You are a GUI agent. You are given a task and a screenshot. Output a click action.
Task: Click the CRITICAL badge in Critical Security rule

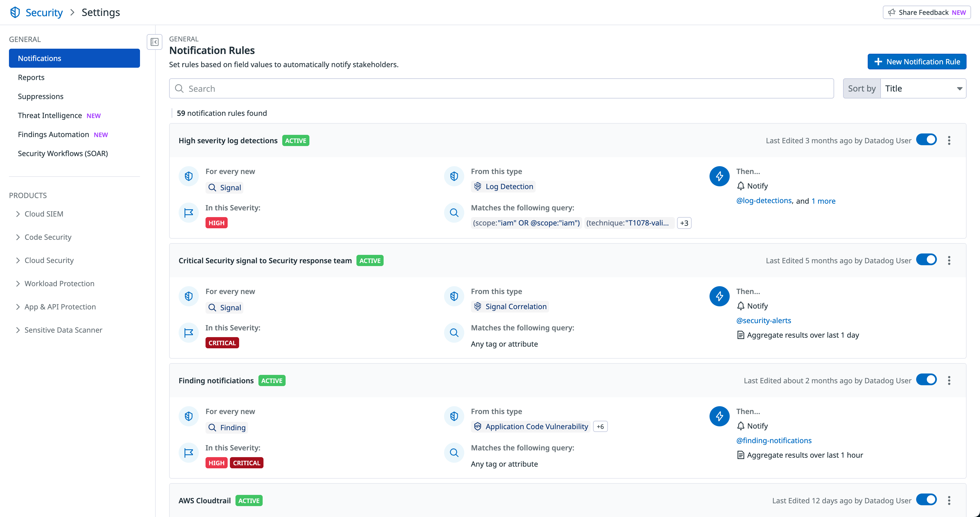(x=222, y=343)
